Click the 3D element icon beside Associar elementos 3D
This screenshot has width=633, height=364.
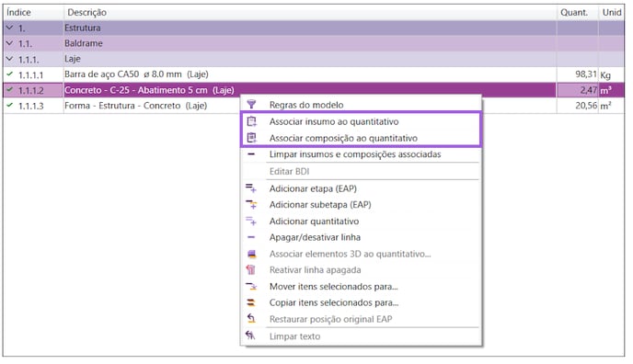251,254
